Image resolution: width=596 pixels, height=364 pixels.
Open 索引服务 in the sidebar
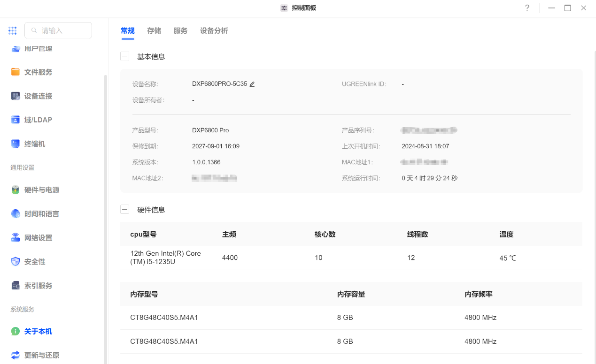38,286
